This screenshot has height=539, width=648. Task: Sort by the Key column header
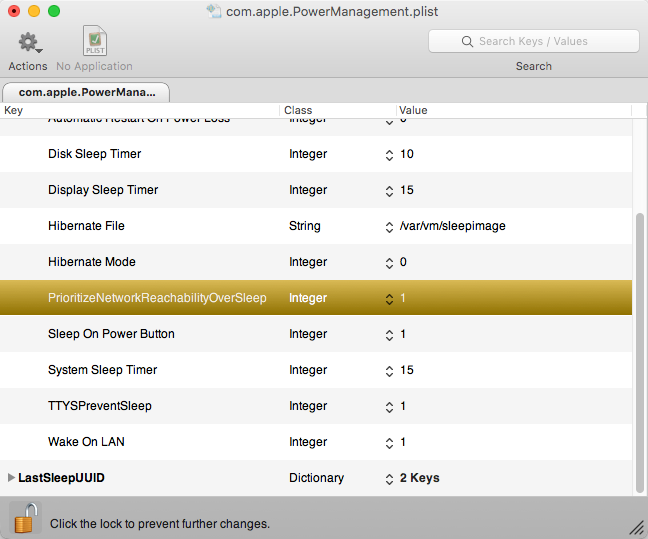coord(13,110)
